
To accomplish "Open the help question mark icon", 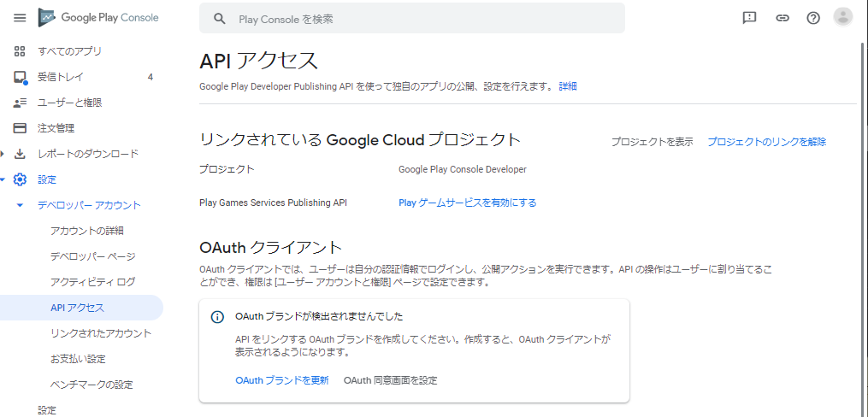I will (x=813, y=18).
